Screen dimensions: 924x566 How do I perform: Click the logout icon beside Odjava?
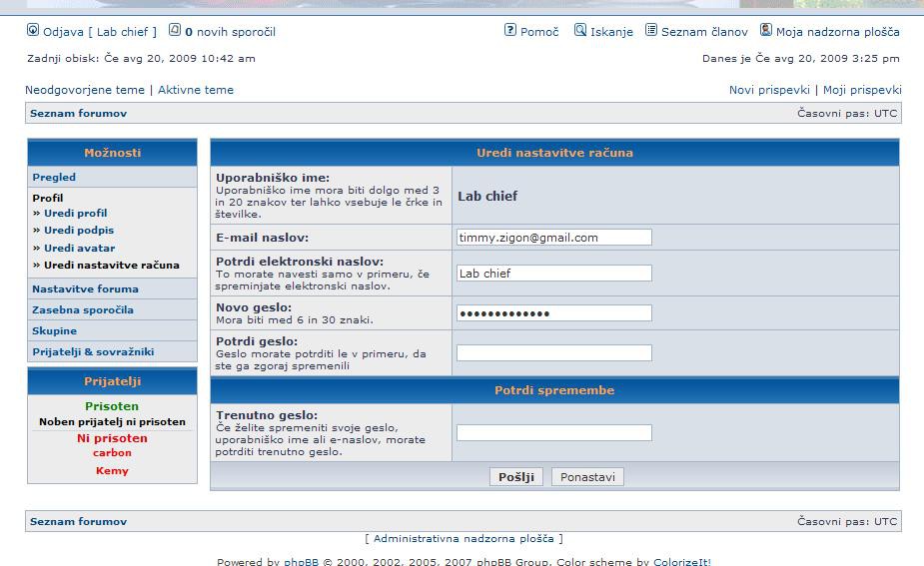coord(32,31)
